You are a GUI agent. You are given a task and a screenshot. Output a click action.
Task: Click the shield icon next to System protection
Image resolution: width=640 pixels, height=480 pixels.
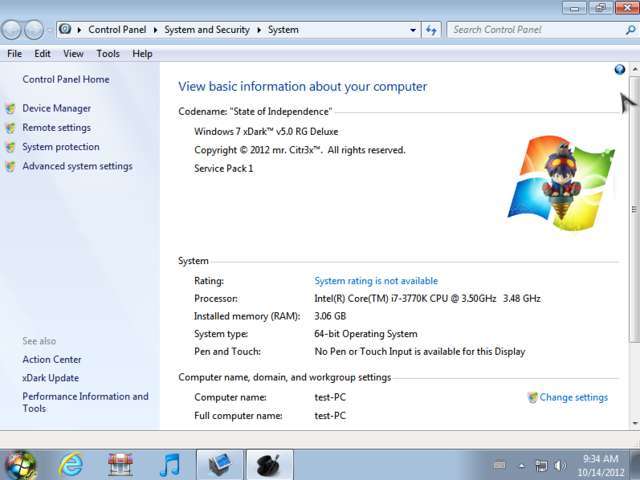point(11,147)
